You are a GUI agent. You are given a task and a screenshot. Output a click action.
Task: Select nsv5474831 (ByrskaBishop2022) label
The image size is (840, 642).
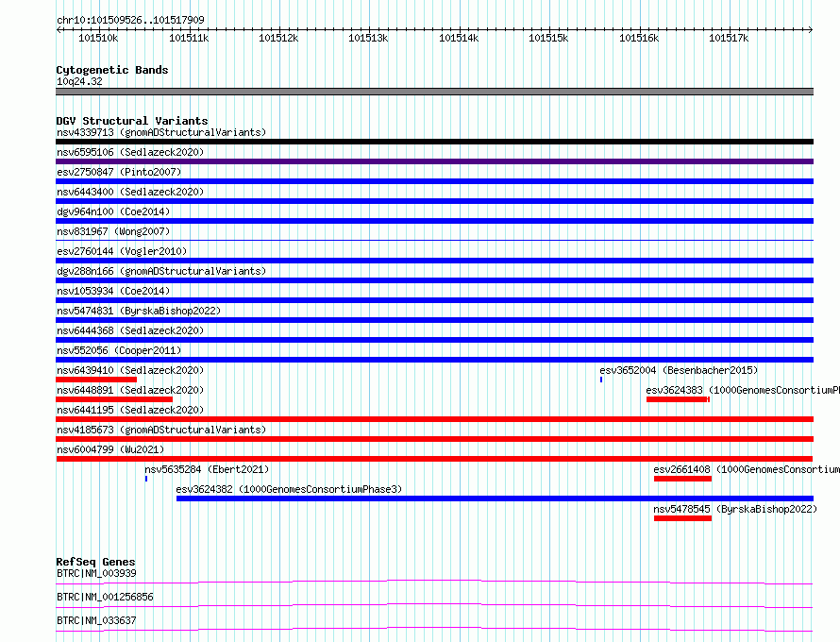tap(139, 311)
